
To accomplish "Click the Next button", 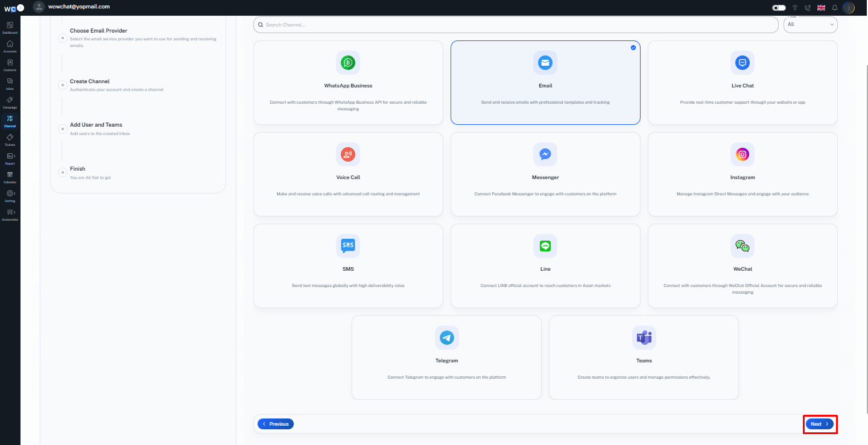I will (820, 424).
